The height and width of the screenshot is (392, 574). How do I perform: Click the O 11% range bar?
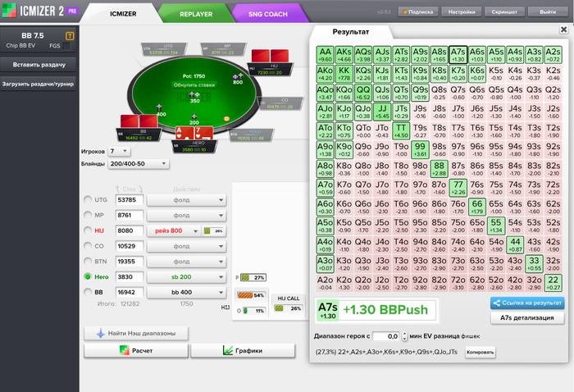(x=253, y=311)
